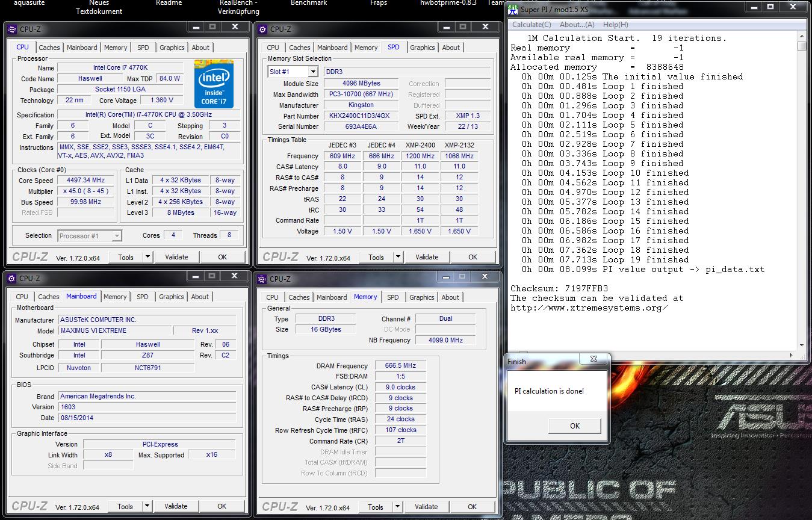Open Tools dropdown arrow in Mainboard window
This screenshot has width=812, height=520.
(x=147, y=506)
